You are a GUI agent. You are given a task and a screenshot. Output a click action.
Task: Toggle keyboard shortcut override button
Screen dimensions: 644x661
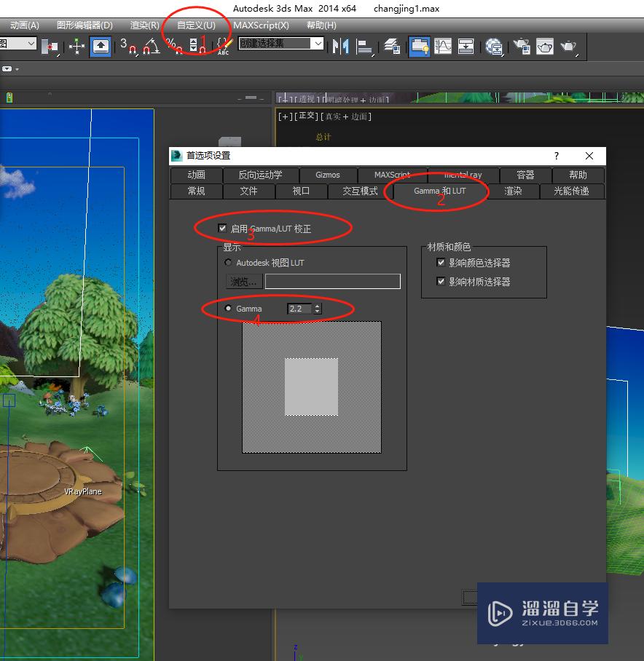[x=101, y=46]
